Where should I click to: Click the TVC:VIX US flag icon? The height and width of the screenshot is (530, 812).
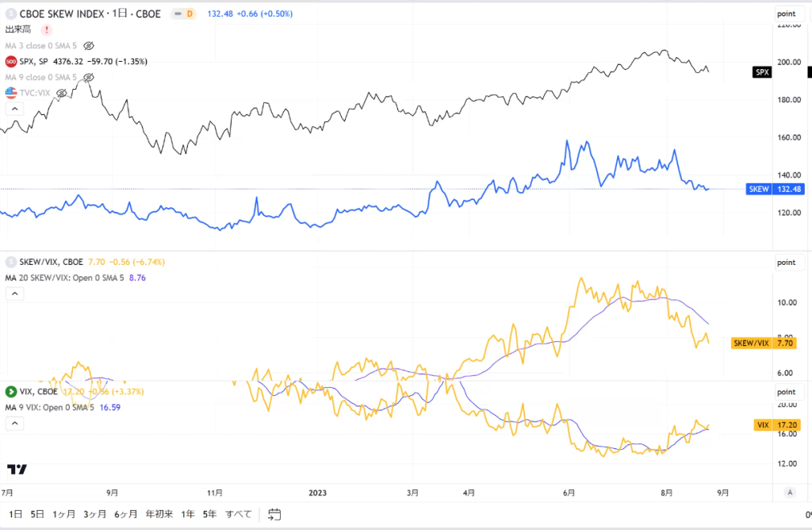tap(11, 93)
